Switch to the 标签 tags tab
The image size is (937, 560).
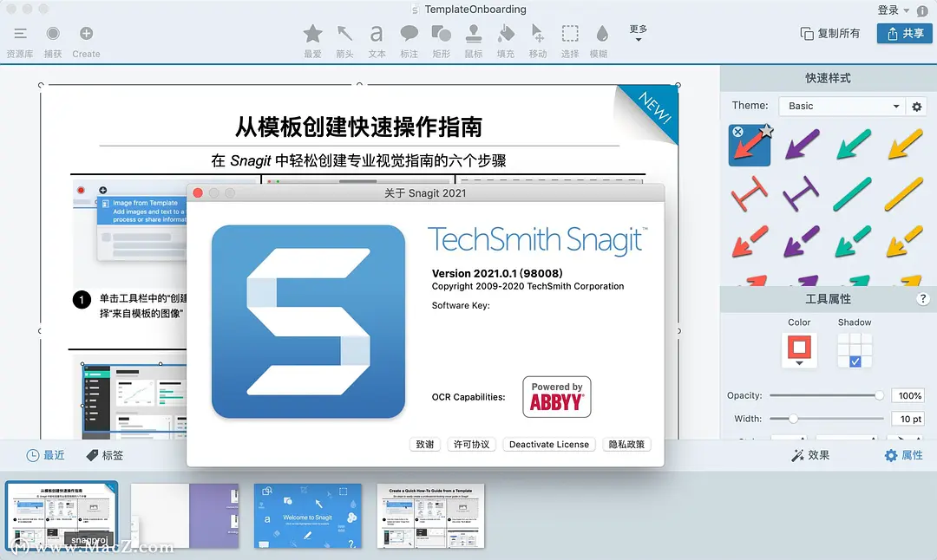coord(105,455)
